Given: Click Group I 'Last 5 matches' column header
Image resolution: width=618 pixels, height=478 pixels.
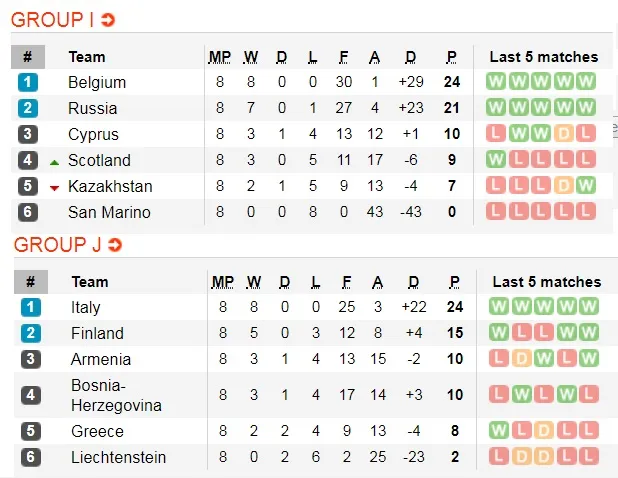Looking at the screenshot, I should (543, 57).
